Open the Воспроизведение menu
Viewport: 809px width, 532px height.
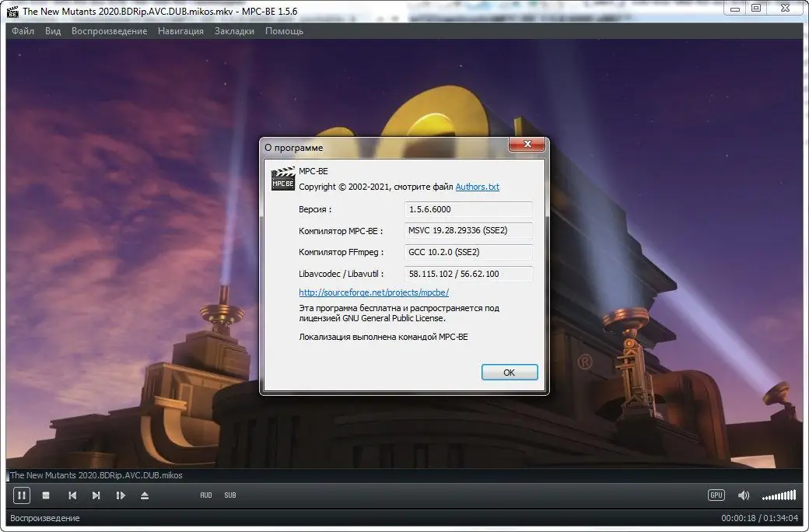pyautogui.click(x=109, y=31)
